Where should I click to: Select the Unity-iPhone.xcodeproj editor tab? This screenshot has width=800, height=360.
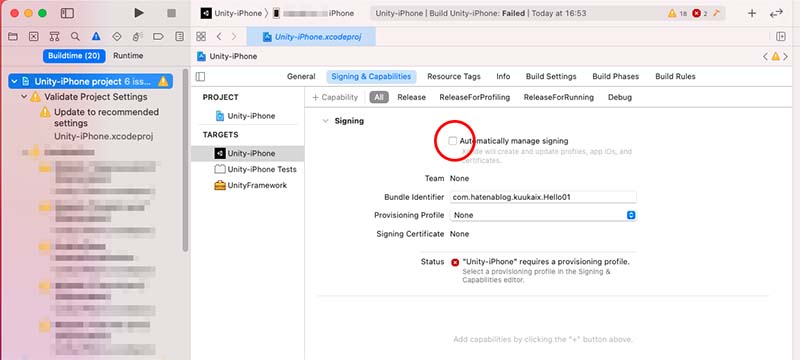[311, 37]
